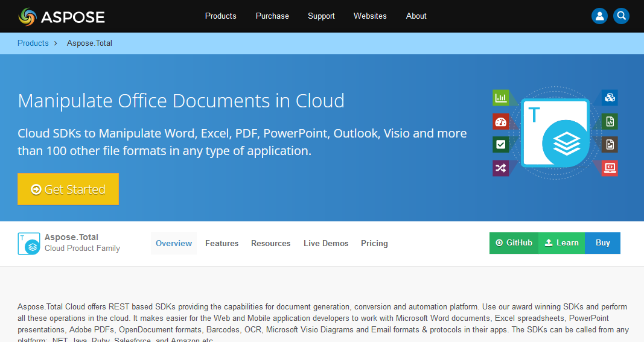Viewport: 644px width, 342px height.
Task: Click the Get Started button
Action: click(68, 189)
